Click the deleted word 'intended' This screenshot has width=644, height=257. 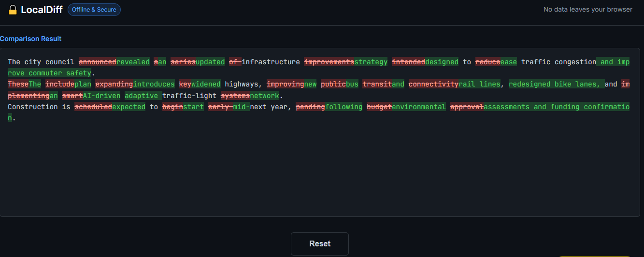pyautogui.click(x=409, y=62)
